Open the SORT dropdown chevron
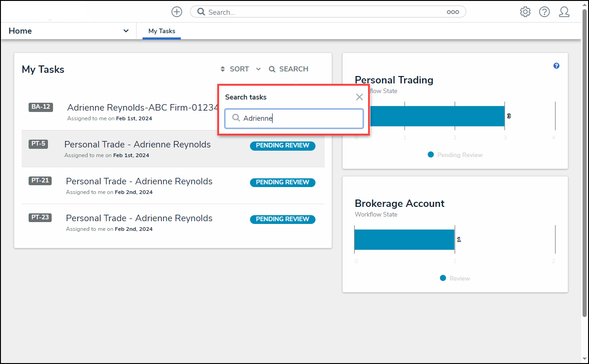The image size is (589, 364). coord(258,69)
